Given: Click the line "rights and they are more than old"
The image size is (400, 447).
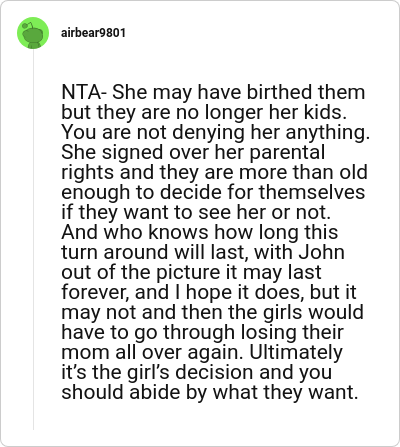Looking at the screenshot, I should pyautogui.click(x=215, y=172).
